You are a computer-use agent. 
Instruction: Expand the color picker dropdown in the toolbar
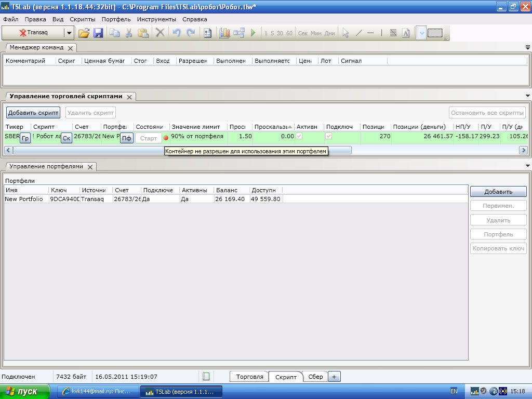coord(421,33)
